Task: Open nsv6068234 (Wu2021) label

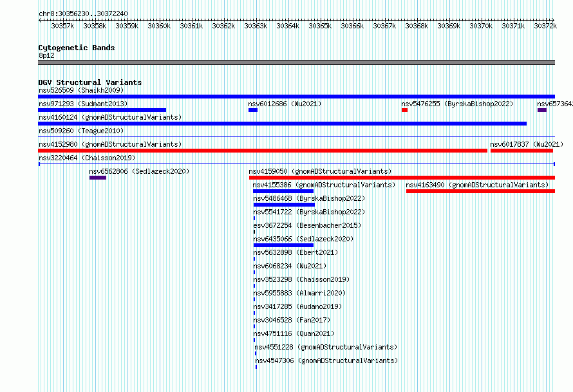Action: pyautogui.click(x=290, y=266)
